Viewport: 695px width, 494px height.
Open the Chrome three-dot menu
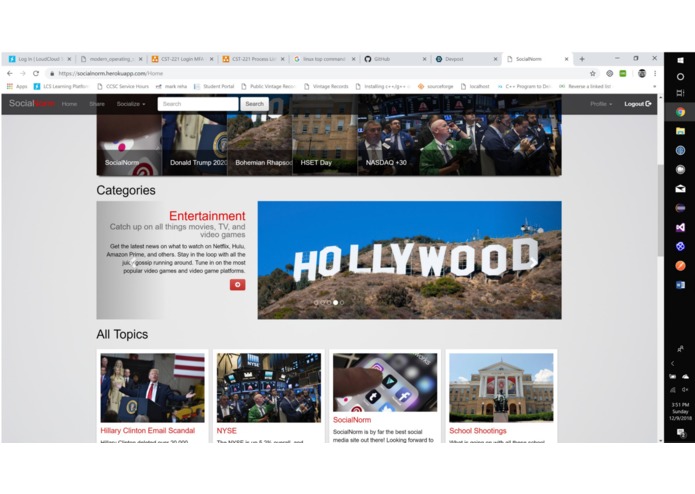tap(655, 74)
